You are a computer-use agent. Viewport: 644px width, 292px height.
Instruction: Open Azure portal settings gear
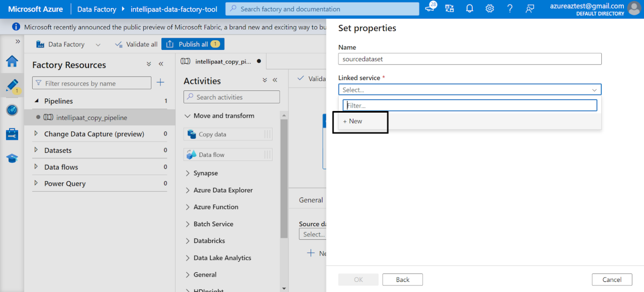pyautogui.click(x=489, y=8)
